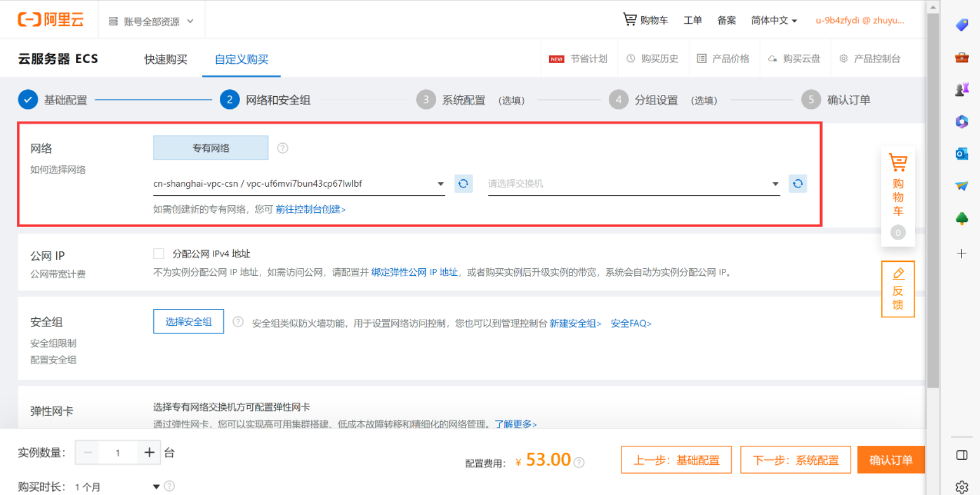This screenshot has width=980, height=495.
Task: Follow the 绑定弹性公网 IP 地址 link
Action: coord(415,272)
